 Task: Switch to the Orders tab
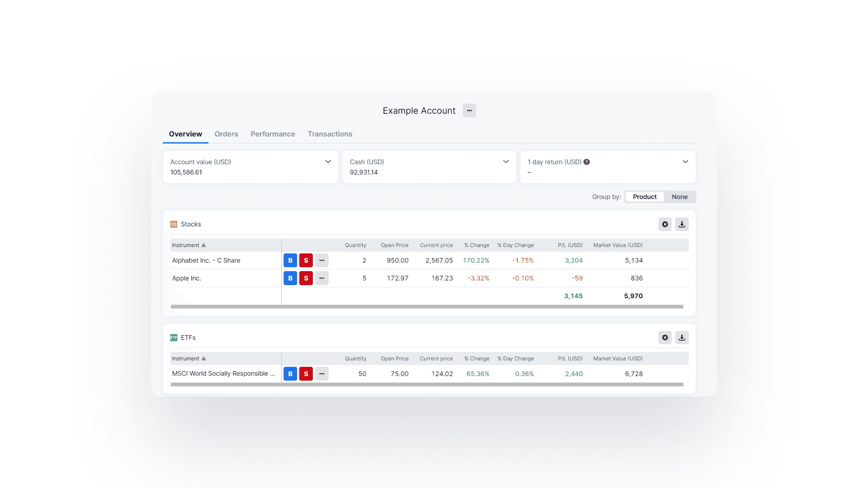click(226, 134)
